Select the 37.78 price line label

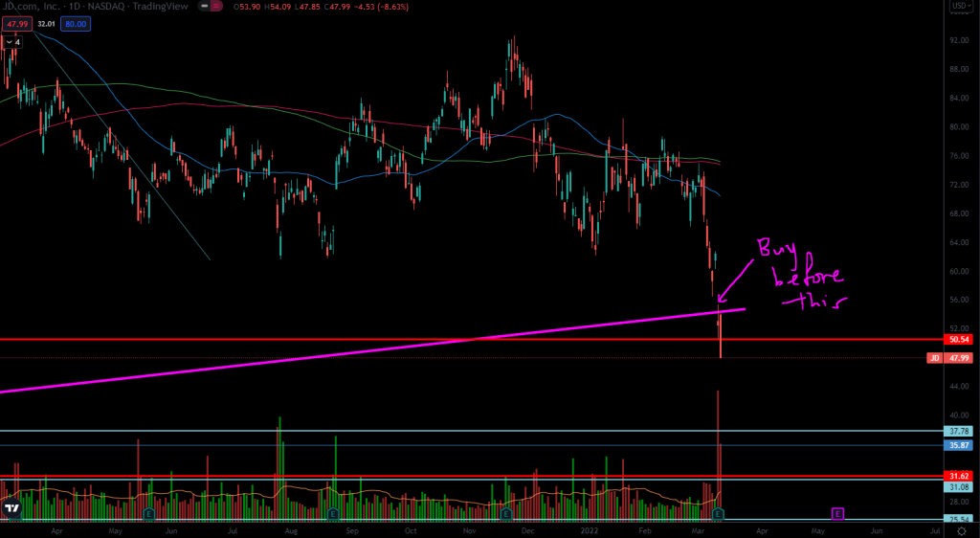click(x=959, y=431)
